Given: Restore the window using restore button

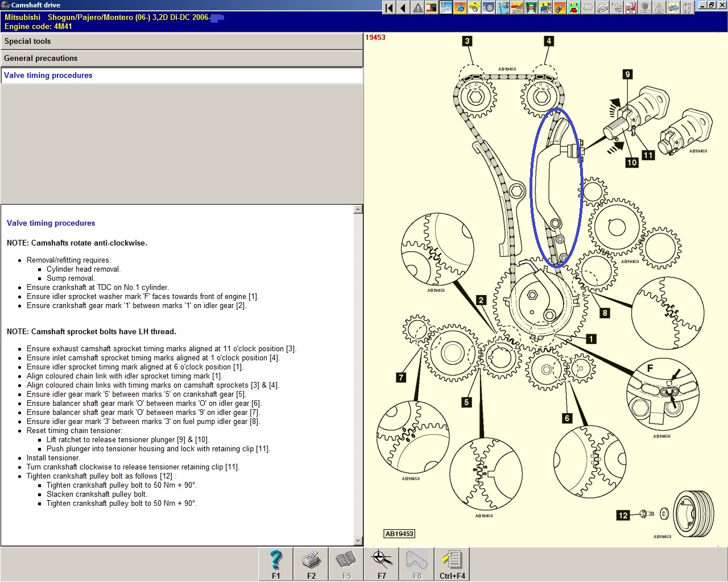Looking at the screenshot, I should point(711,5).
